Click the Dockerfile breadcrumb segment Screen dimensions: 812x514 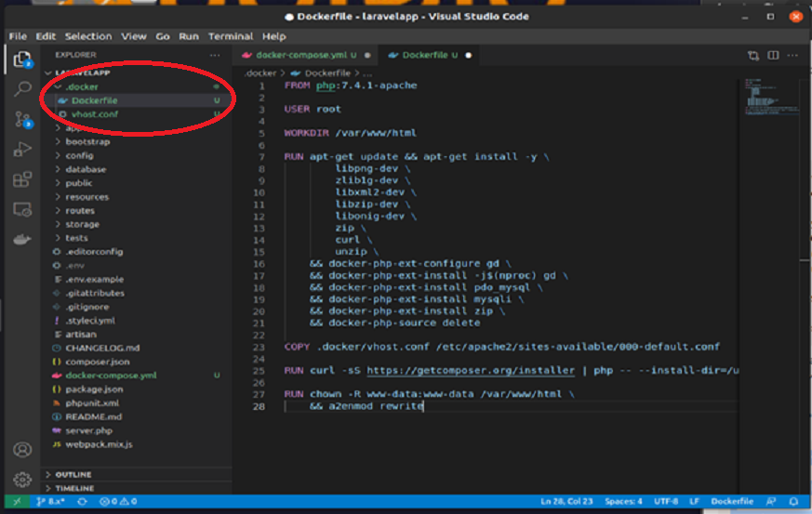click(x=327, y=73)
